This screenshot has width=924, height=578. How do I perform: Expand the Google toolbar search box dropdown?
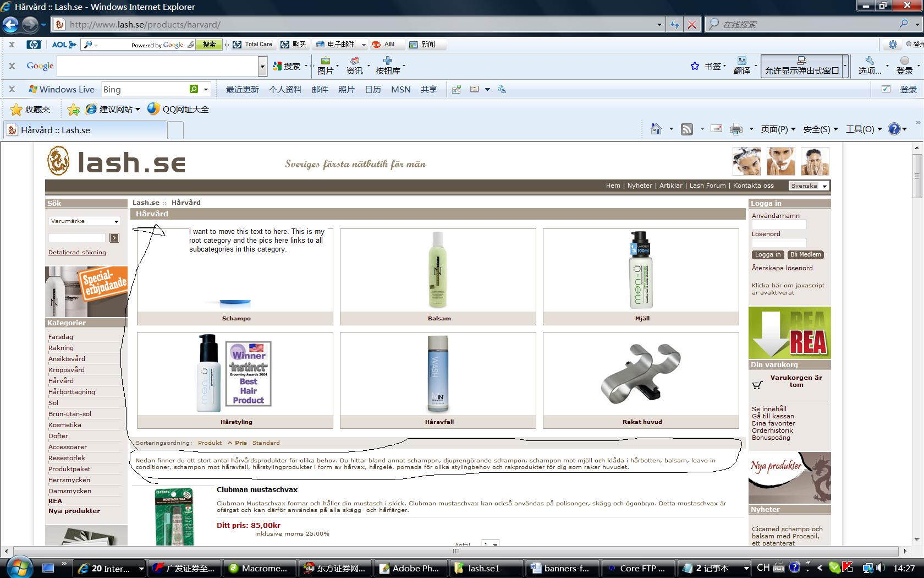262,67
